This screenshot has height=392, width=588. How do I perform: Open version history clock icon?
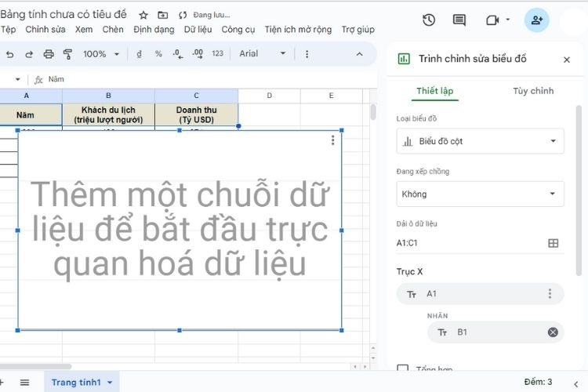coord(429,20)
